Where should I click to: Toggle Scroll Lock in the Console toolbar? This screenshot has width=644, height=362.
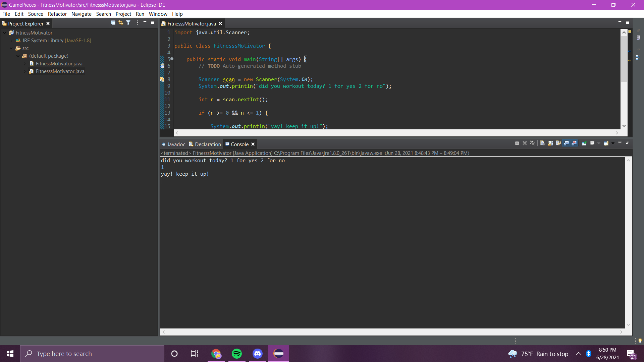pyautogui.click(x=550, y=143)
